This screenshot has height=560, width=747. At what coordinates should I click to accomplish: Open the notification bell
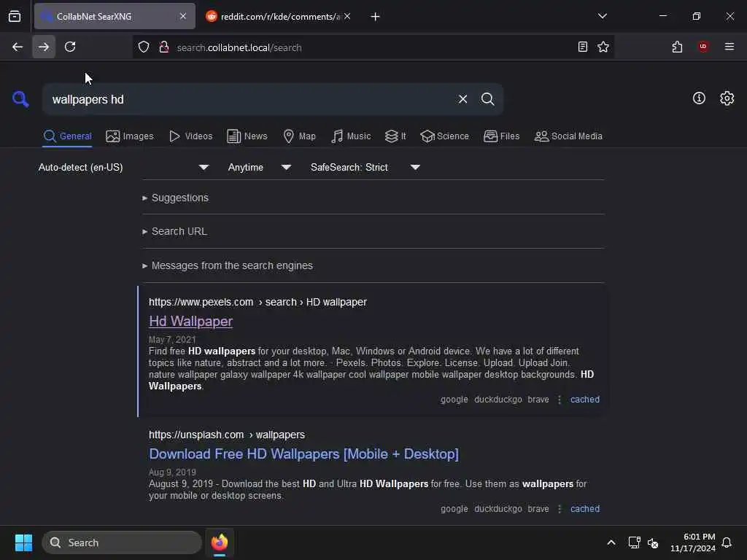(x=727, y=542)
